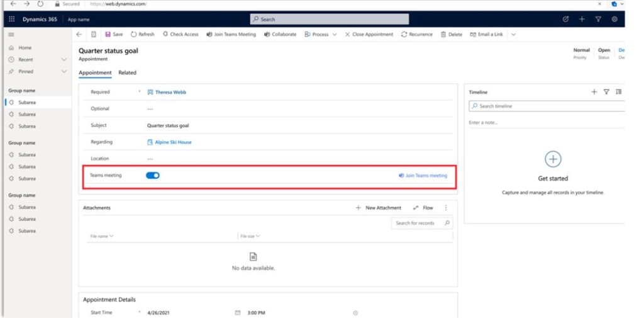644x318 pixels.
Task: Expand the Email a Link dropdown chevron
Action: pyautogui.click(x=513, y=35)
